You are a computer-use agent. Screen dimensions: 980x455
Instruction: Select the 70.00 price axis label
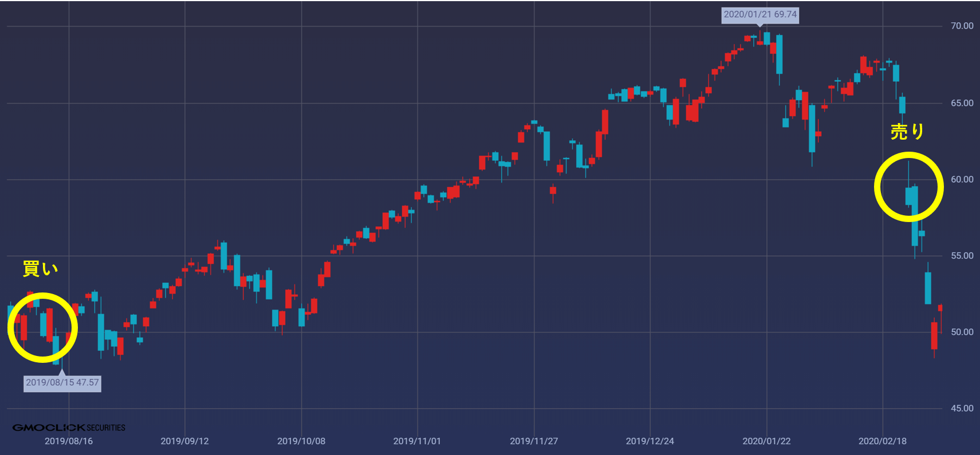point(962,26)
